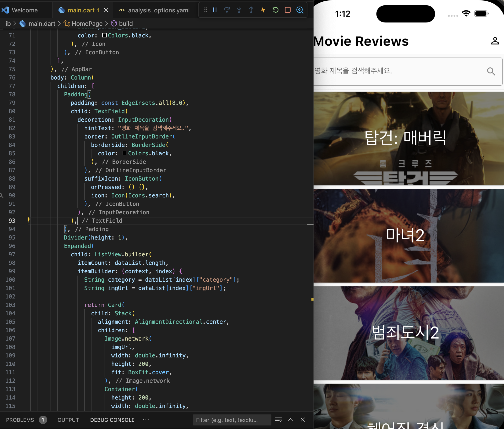Select the DEBUG CONSOLE panel tab
Screen dimensions: 504x429
[112, 420]
